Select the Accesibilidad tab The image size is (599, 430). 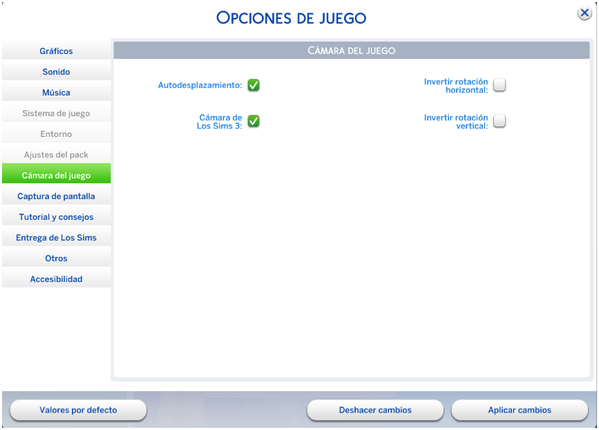click(56, 279)
